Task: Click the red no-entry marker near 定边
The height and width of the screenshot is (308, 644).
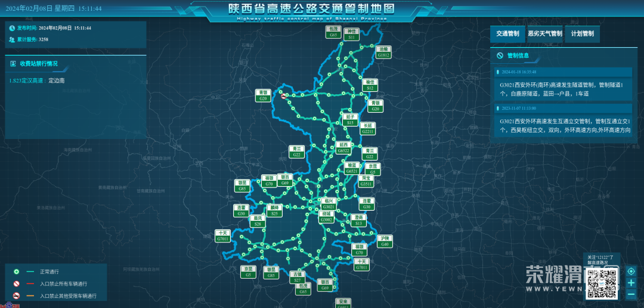Action: (x=283, y=96)
